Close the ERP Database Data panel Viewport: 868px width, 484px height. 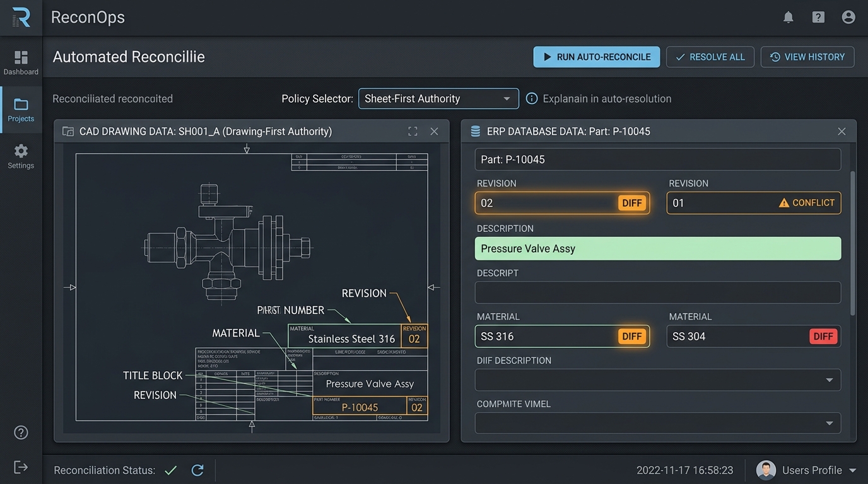coord(842,131)
